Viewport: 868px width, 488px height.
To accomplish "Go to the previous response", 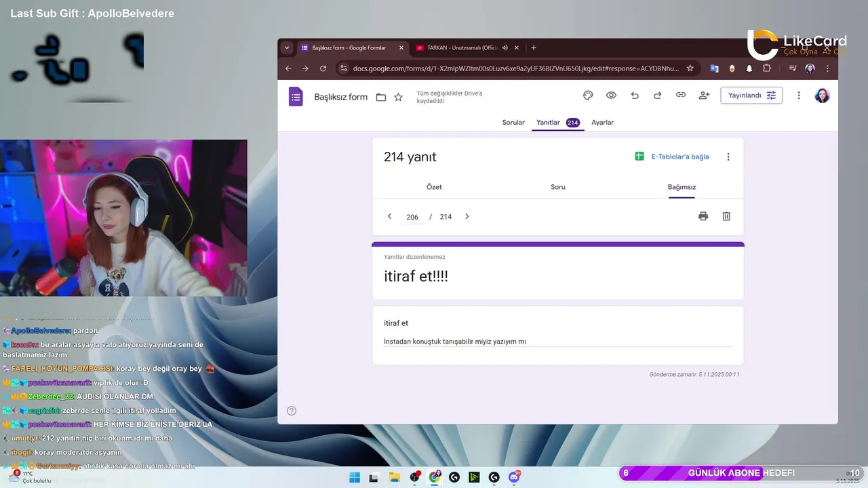I will [x=389, y=216].
